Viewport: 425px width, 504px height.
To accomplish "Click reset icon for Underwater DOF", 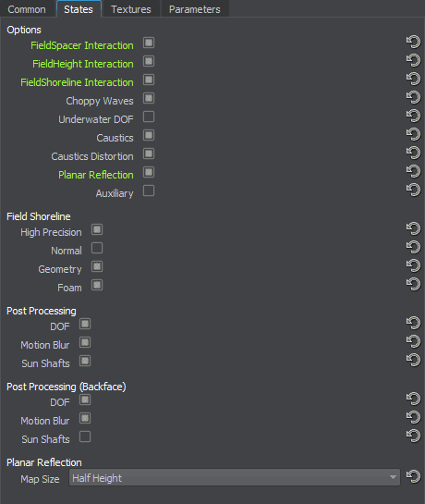I will 413,116.
